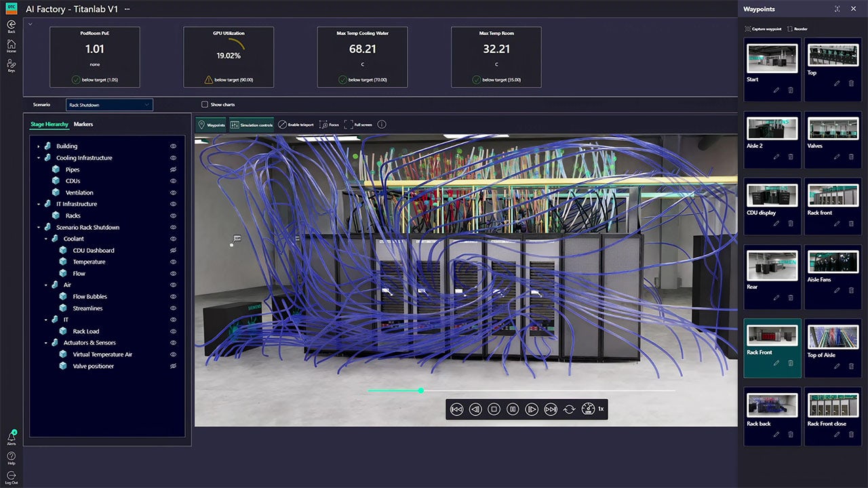Select the Top of Aisle waypoint thumbnail
Screen dimensions: 868x488
coord(833,335)
